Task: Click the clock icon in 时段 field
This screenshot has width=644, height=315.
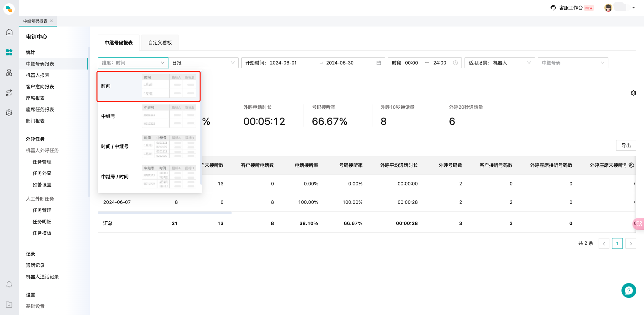Action: point(455,63)
